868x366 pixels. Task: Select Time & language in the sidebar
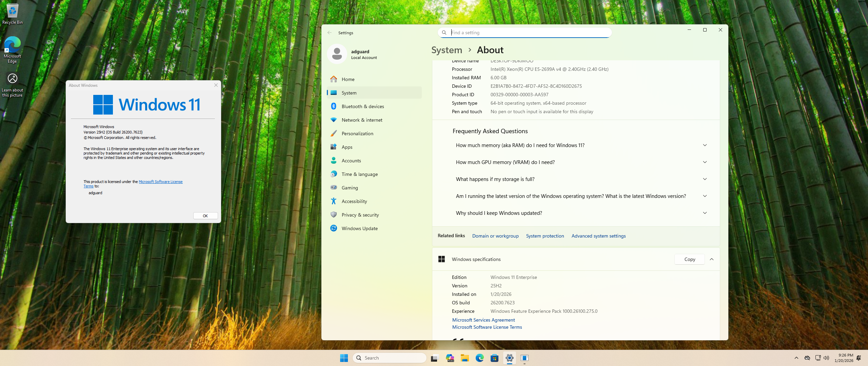[359, 174]
